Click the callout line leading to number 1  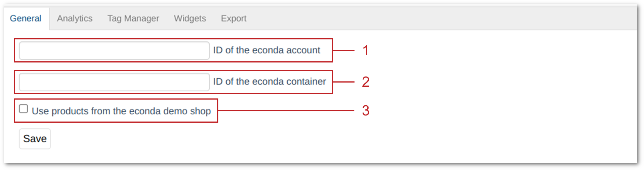point(343,50)
